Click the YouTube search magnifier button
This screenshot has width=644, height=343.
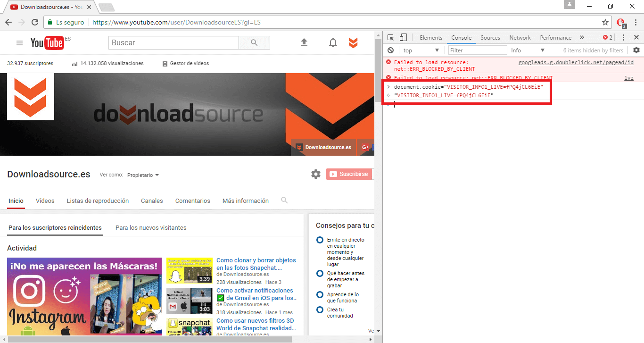click(254, 42)
